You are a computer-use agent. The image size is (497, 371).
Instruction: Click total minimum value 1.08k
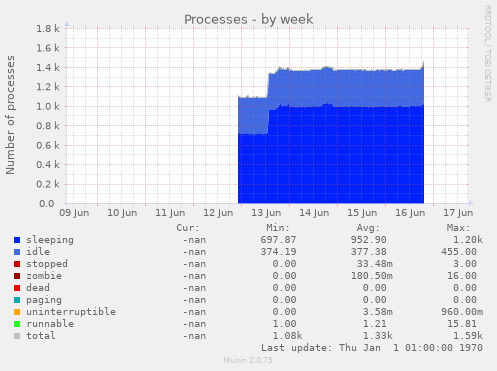[287, 336]
